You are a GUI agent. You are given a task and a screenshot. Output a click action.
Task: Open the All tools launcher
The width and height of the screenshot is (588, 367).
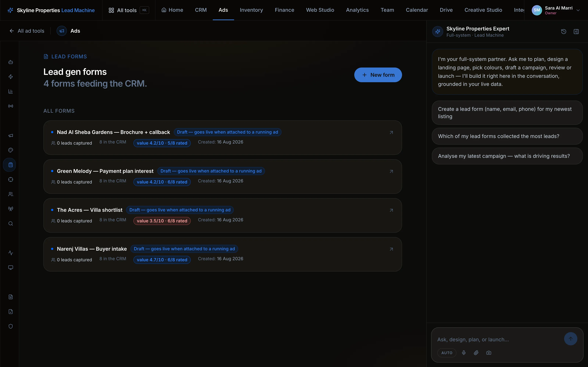(x=128, y=10)
